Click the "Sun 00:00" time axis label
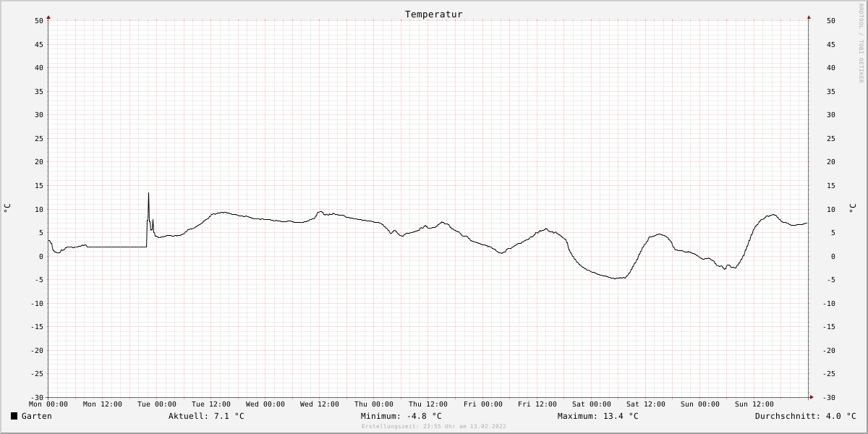 [x=700, y=404]
